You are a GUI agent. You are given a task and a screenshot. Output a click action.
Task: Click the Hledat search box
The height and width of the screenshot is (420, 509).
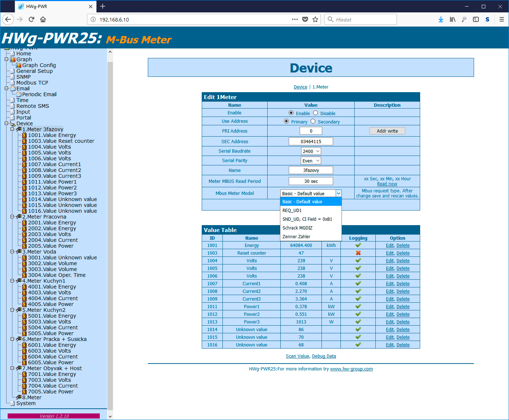pyautogui.click(x=360, y=19)
